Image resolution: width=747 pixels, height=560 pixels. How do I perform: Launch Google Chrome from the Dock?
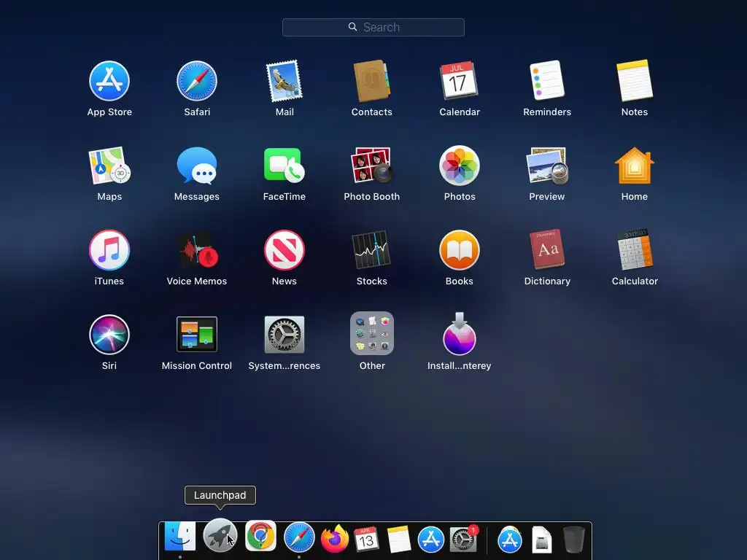(260, 536)
